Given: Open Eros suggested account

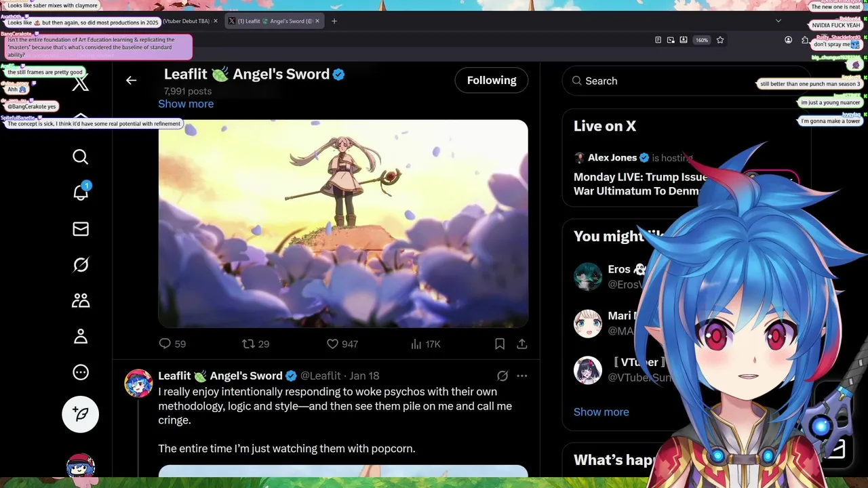Looking at the screenshot, I should point(588,277).
